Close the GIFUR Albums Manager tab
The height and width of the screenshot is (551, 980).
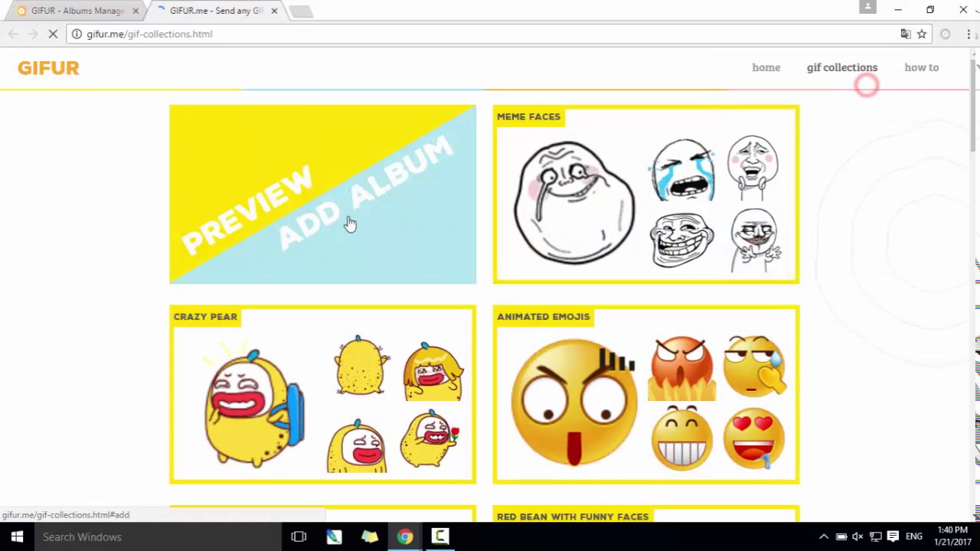pos(136,11)
